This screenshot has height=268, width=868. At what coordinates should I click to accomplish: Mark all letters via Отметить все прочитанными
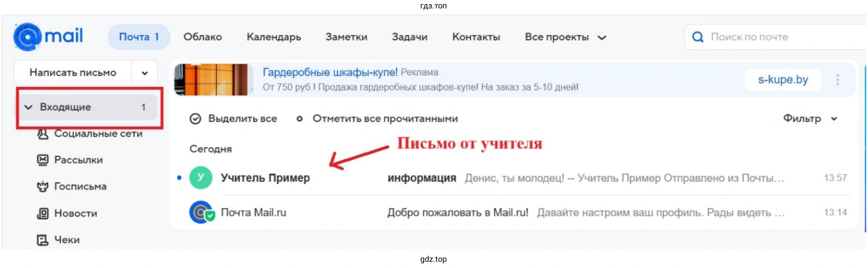point(385,119)
